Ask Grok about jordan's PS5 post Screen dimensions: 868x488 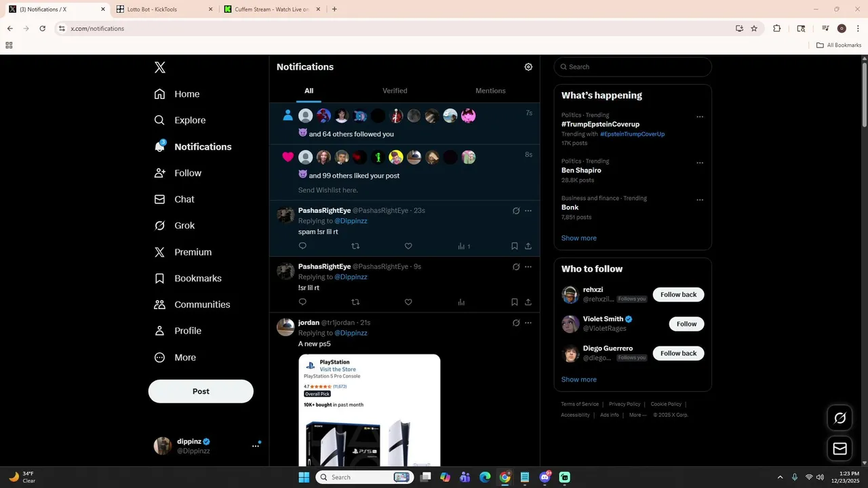516,323
